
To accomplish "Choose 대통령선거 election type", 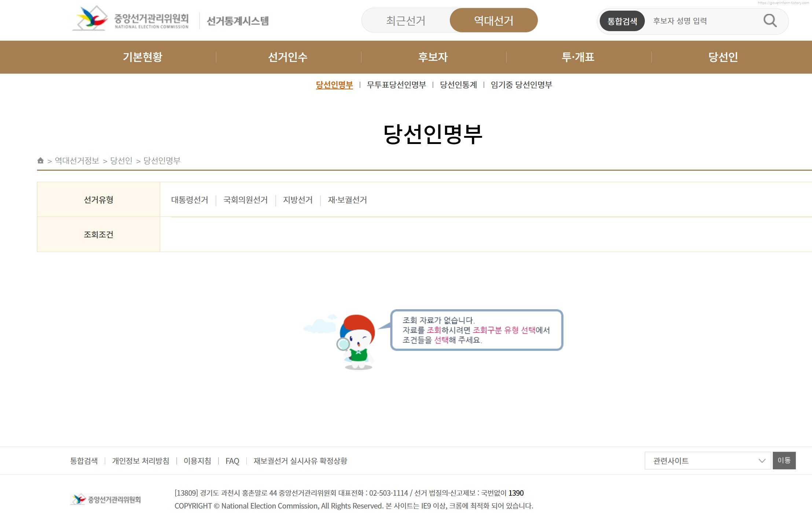I will 190,200.
